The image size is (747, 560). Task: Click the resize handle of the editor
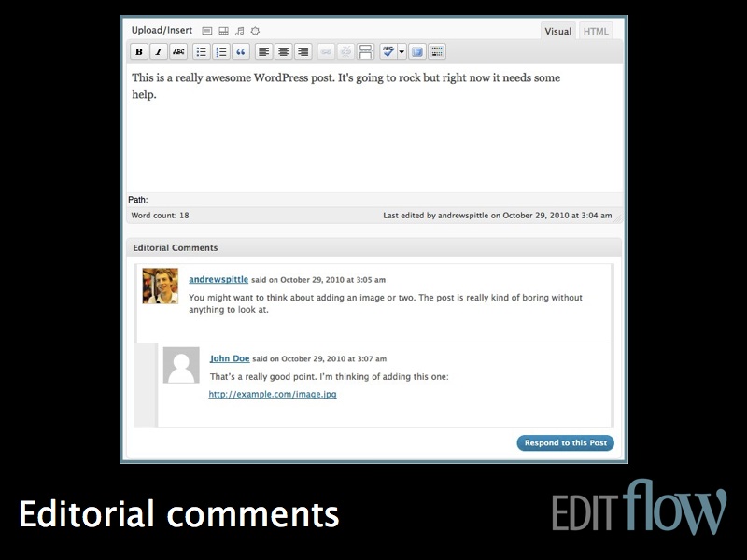[618, 218]
